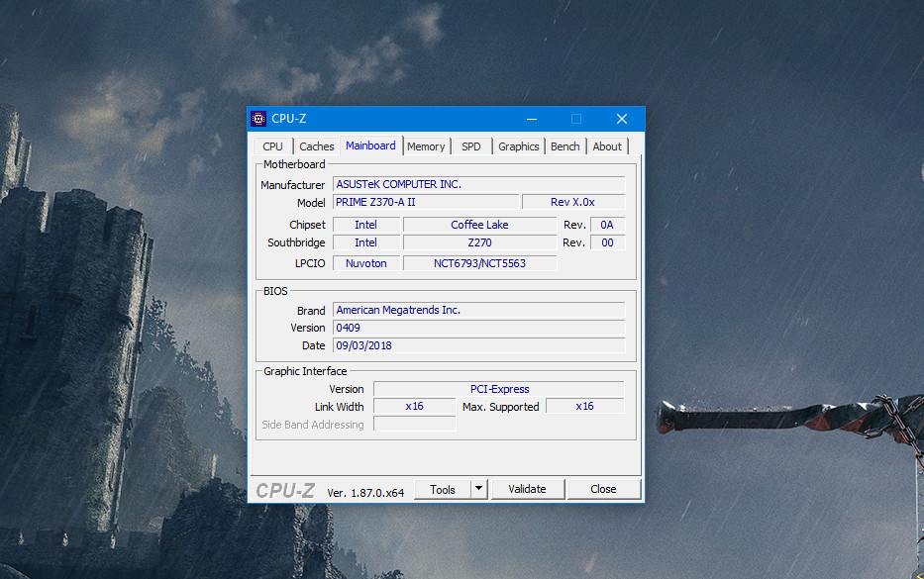Image resolution: width=924 pixels, height=579 pixels.
Task: Click the southbridge revision 00 value
Action: (x=607, y=242)
